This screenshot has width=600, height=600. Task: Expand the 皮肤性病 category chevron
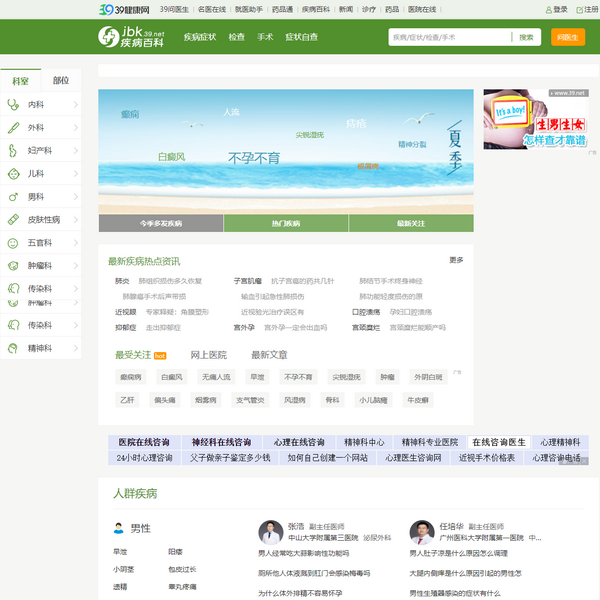(x=77, y=219)
